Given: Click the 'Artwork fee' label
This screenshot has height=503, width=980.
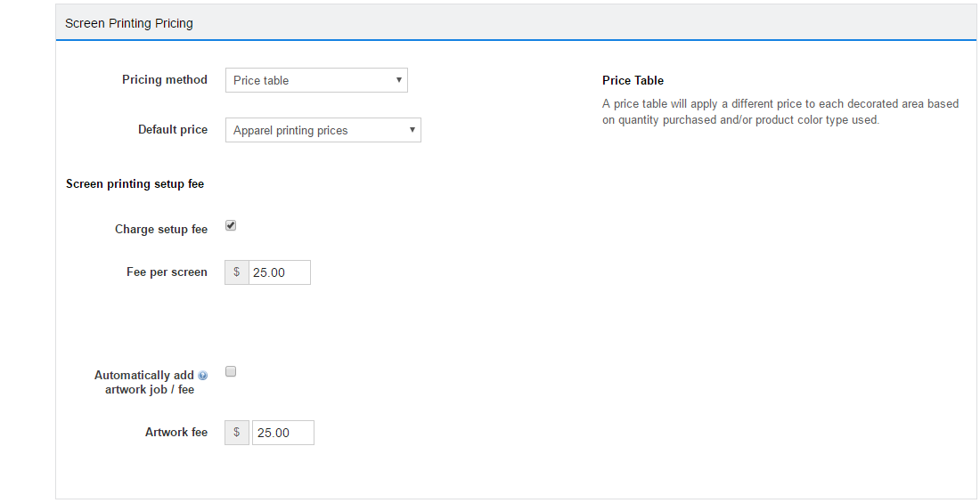Looking at the screenshot, I should click(x=176, y=433).
